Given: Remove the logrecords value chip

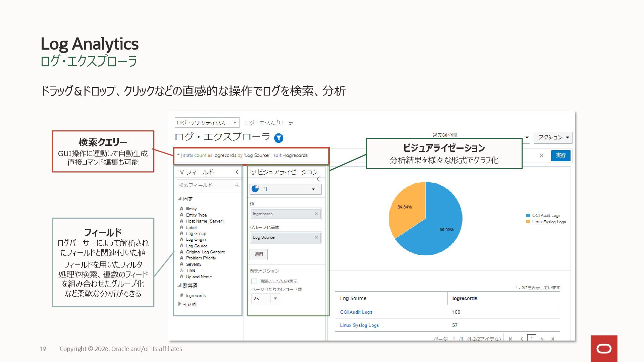Looking at the screenshot, I should pos(316,214).
